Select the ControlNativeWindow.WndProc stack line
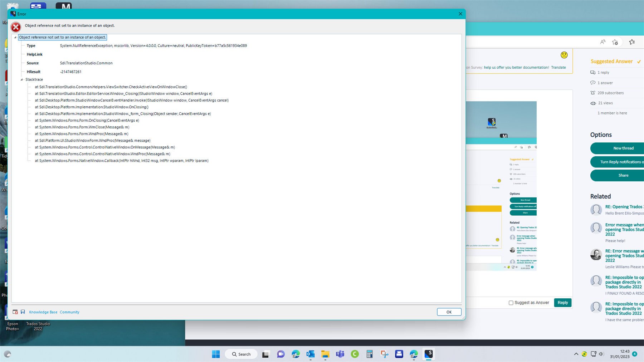The width and height of the screenshot is (644, 362). coord(102,154)
